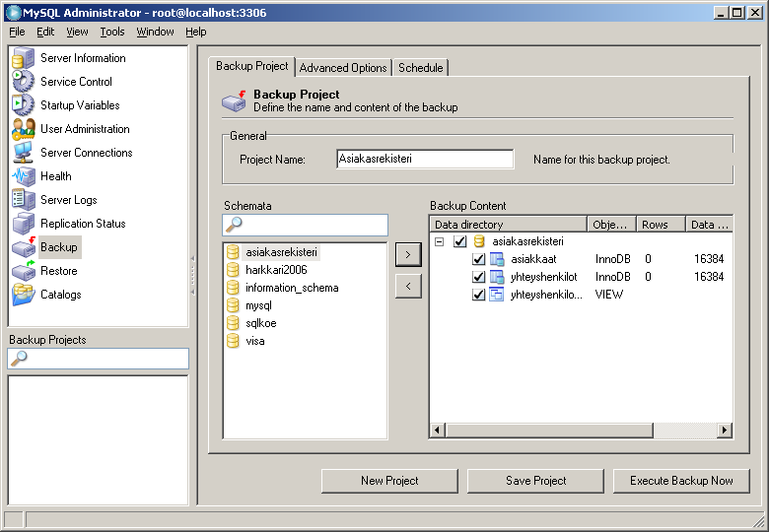The image size is (769, 532).
Task: Select information_schema in Schemata list
Action: coord(292,288)
